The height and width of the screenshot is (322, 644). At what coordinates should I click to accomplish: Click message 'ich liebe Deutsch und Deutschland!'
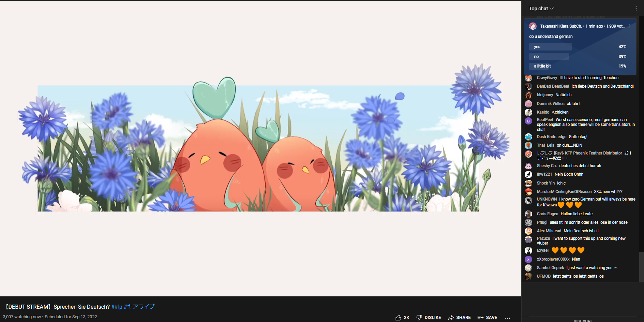[x=603, y=86]
